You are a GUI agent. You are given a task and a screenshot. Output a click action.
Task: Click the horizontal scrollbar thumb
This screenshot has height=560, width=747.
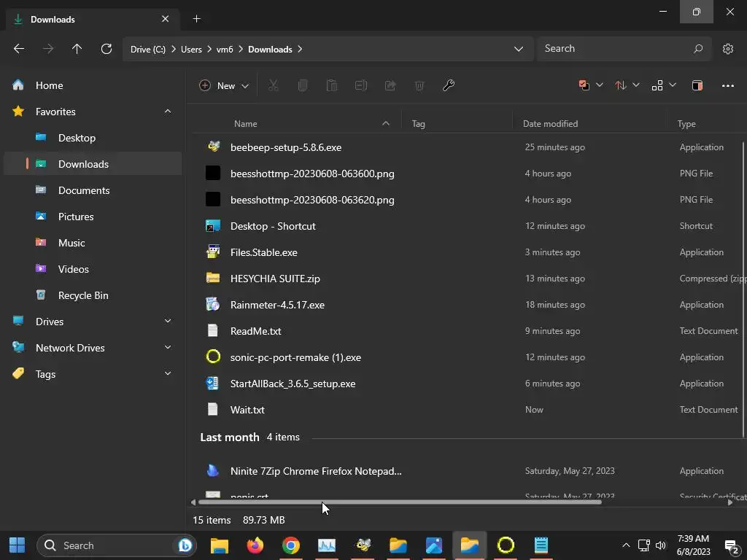400,502
